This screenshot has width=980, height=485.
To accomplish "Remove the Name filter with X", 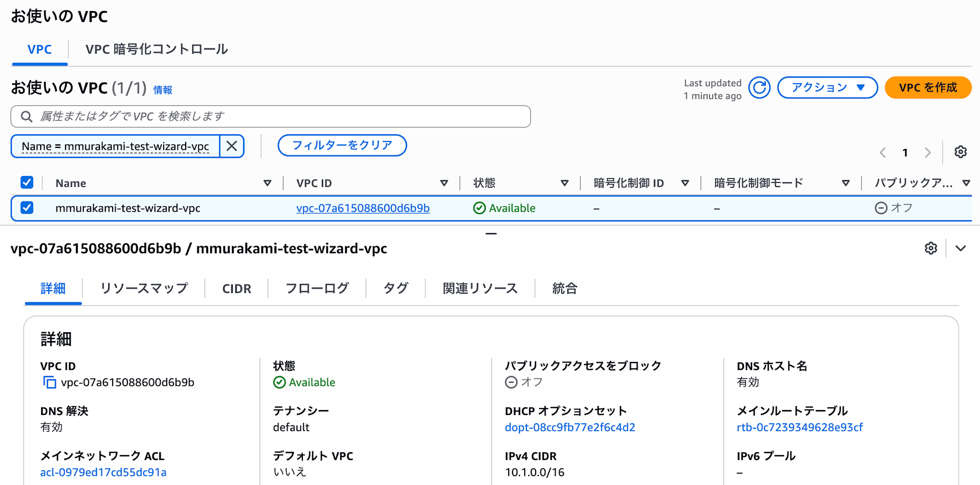I will pos(232,146).
